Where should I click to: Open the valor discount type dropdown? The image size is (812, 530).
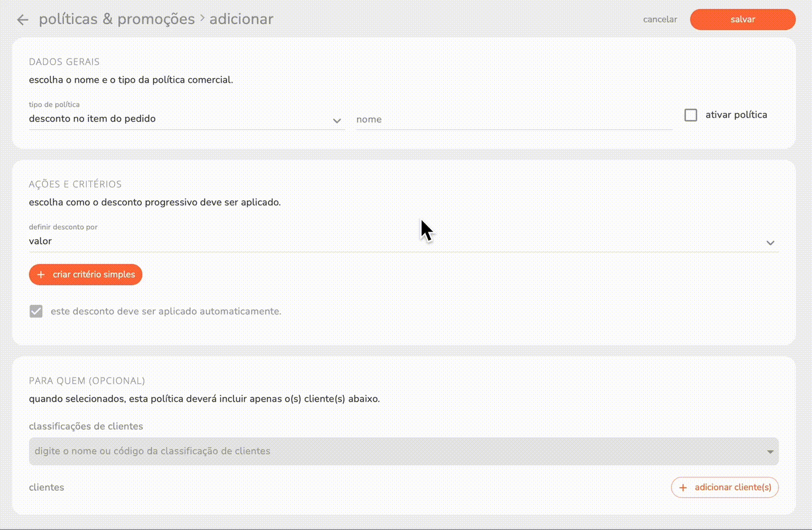(x=392, y=241)
